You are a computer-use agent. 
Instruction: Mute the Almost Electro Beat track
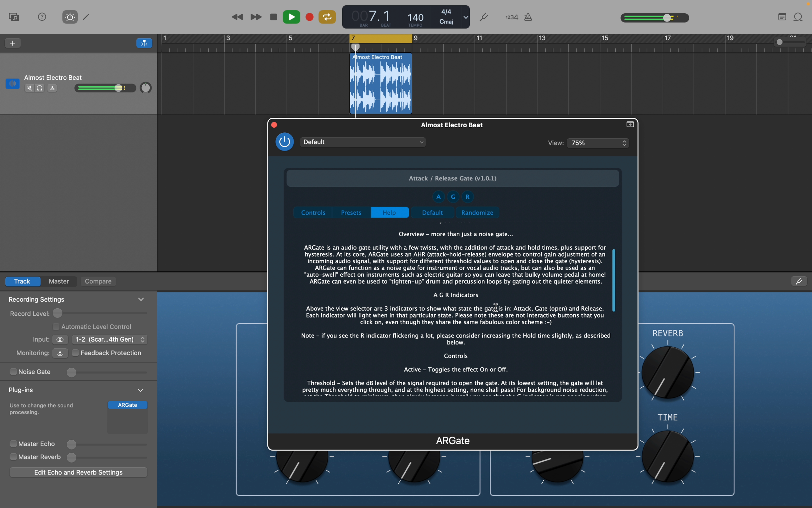pos(29,88)
